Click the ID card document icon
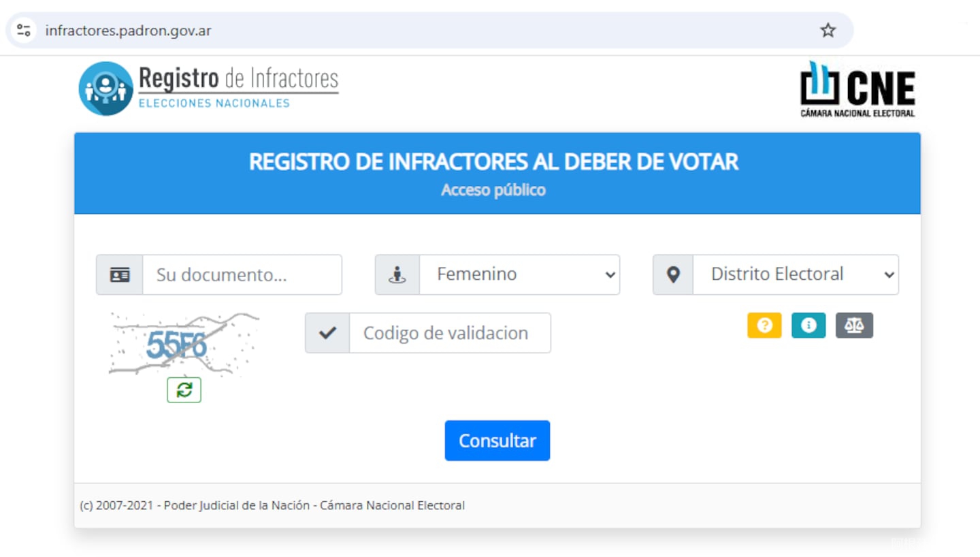This screenshot has width=980, height=557. point(119,274)
